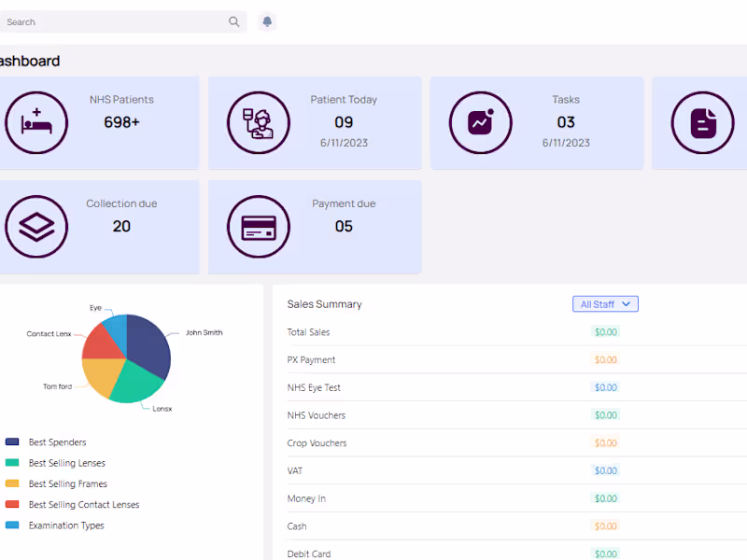Open the Tasks chart icon
This screenshot has height=560, width=747.
tap(479, 122)
